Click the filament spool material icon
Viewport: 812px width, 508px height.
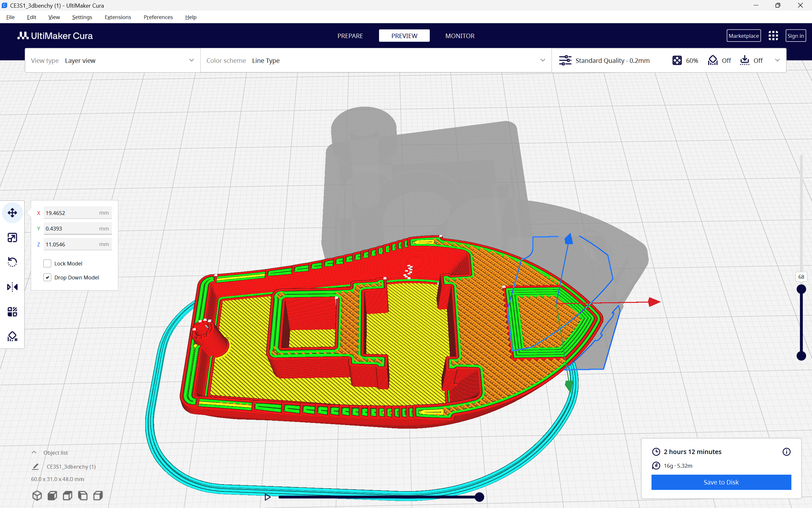656,466
